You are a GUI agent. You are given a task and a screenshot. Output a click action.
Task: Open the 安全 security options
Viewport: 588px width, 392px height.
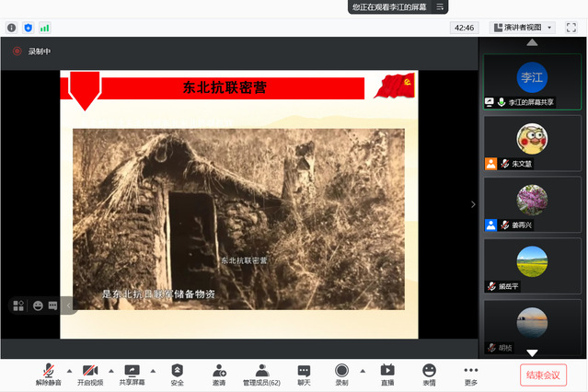[x=177, y=374]
